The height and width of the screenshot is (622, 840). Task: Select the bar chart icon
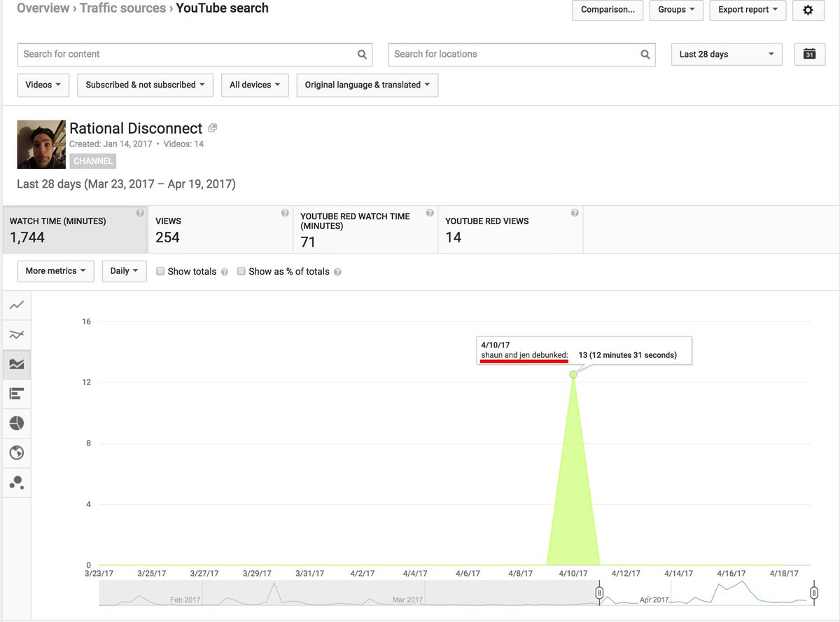pyautogui.click(x=16, y=394)
